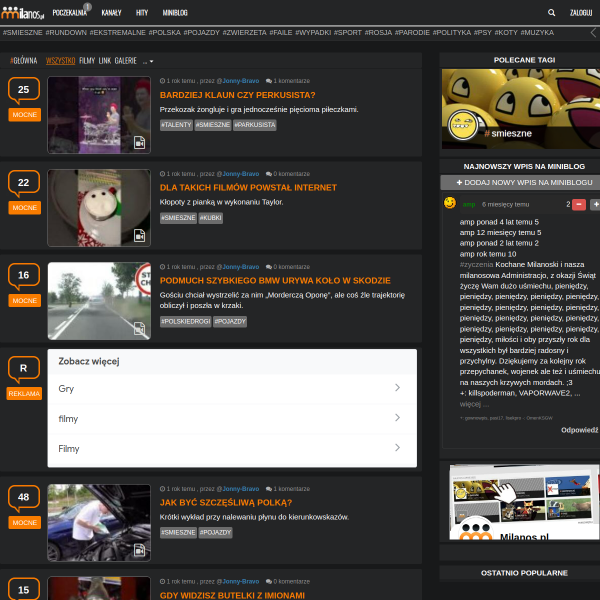This screenshot has height=600, width=600.
Task: Click the R advertisement bubble
Action: tap(24, 368)
